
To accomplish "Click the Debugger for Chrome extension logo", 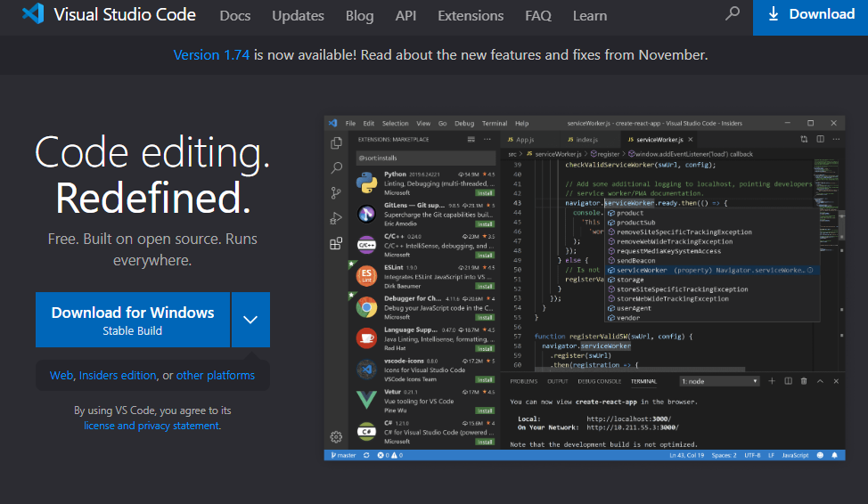I will 366,307.
